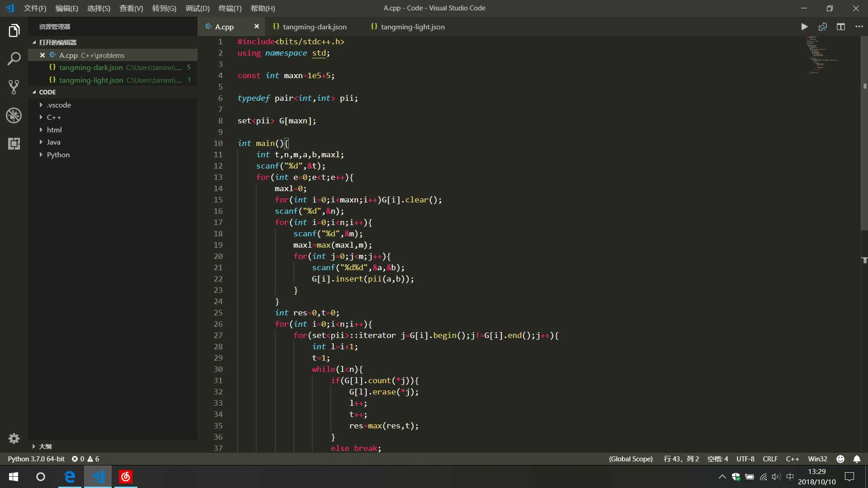Open tangming-light.json from open editors list

(x=113, y=80)
